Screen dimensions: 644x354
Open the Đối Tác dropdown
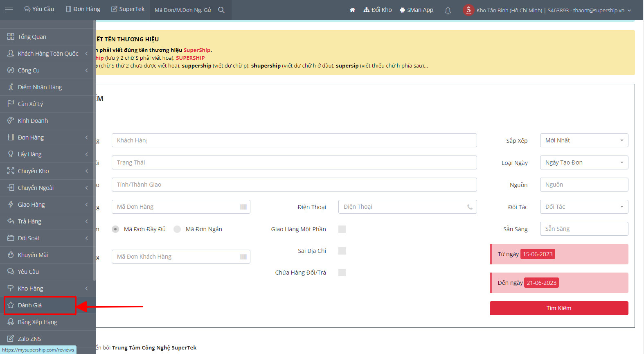tap(584, 207)
